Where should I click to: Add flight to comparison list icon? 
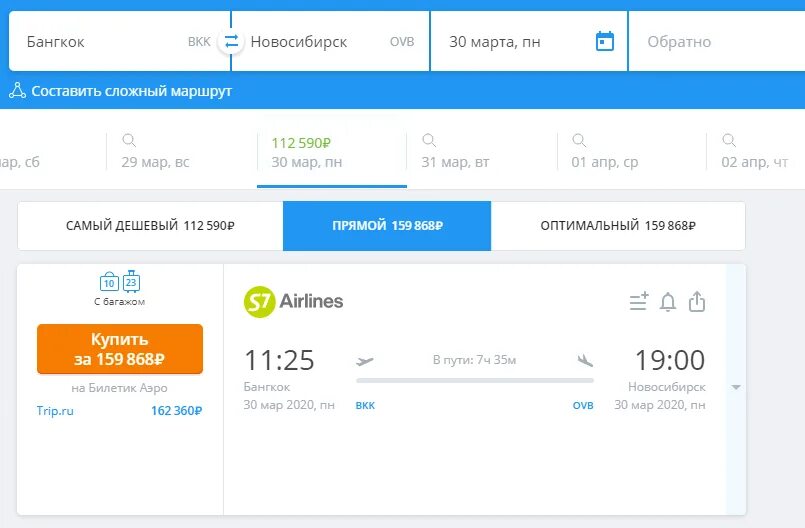tap(639, 301)
